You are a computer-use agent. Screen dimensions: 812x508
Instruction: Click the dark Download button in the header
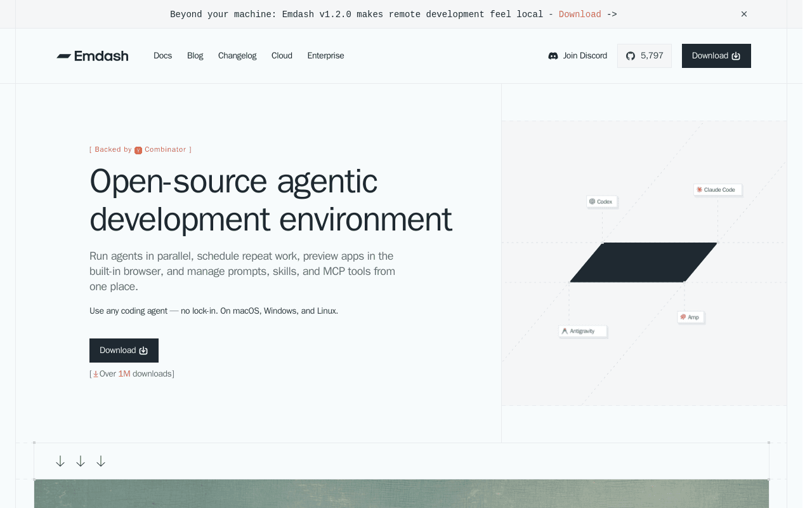(716, 56)
